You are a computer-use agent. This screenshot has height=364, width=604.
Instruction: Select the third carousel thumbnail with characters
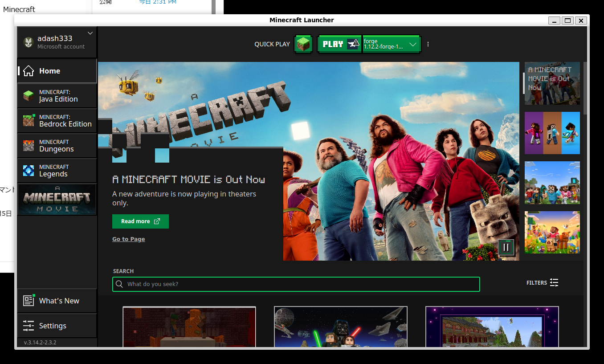tap(552, 183)
